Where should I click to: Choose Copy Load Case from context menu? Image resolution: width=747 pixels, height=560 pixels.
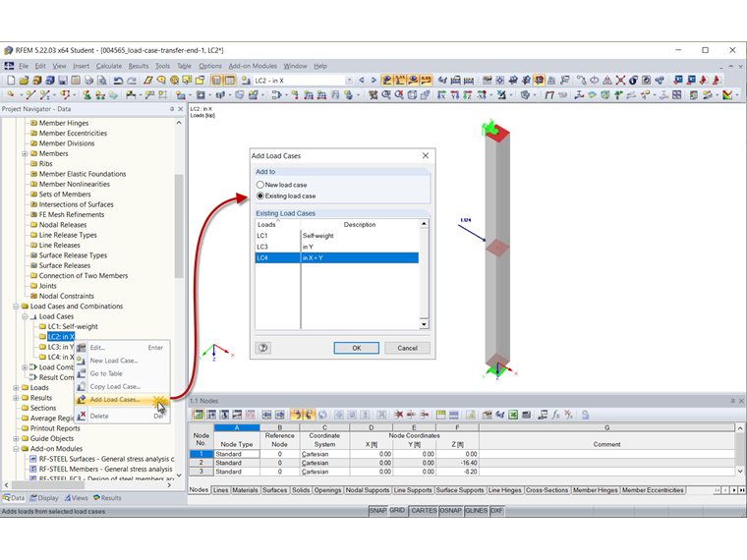click(x=115, y=386)
